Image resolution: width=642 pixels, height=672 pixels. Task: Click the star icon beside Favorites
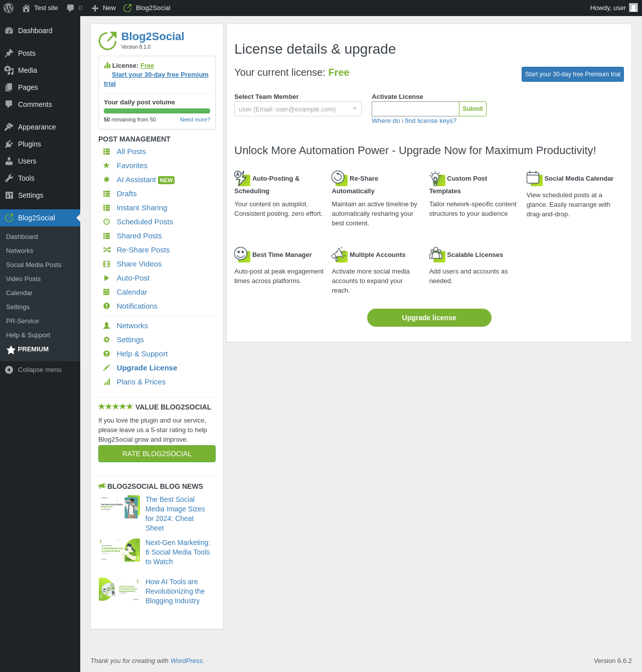tap(106, 166)
